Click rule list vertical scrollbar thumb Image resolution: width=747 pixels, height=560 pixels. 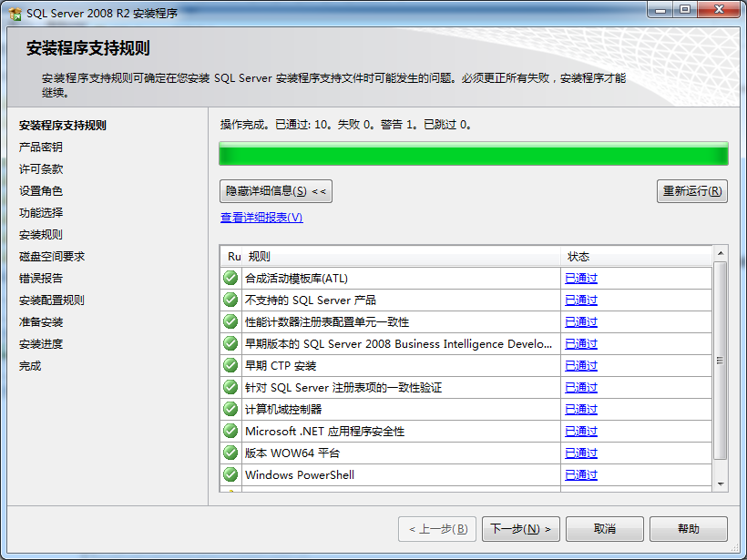(x=721, y=361)
